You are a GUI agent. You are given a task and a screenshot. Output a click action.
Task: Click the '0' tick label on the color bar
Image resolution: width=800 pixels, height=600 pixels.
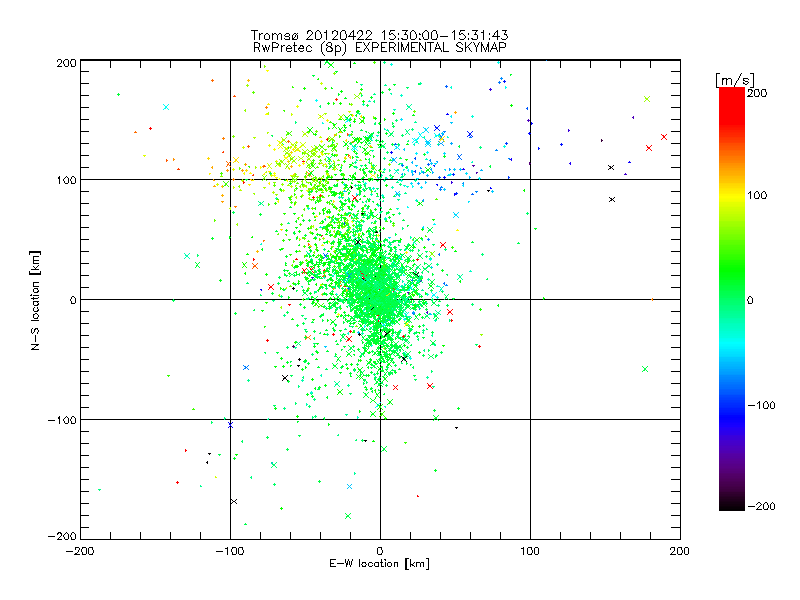click(750, 300)
